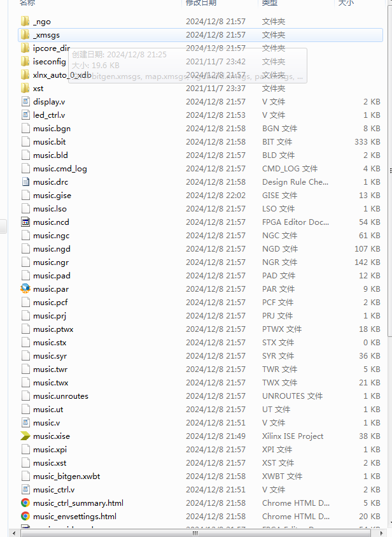This screenshot has height=537, width=392.
Task: Click the display.v file icon
Action: click(25, 102)
